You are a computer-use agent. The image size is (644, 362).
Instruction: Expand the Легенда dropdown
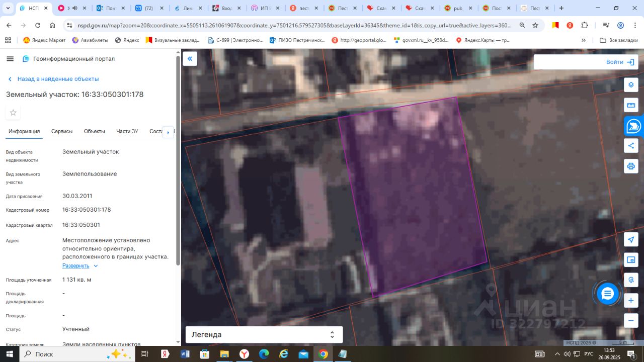coord(264,334)
